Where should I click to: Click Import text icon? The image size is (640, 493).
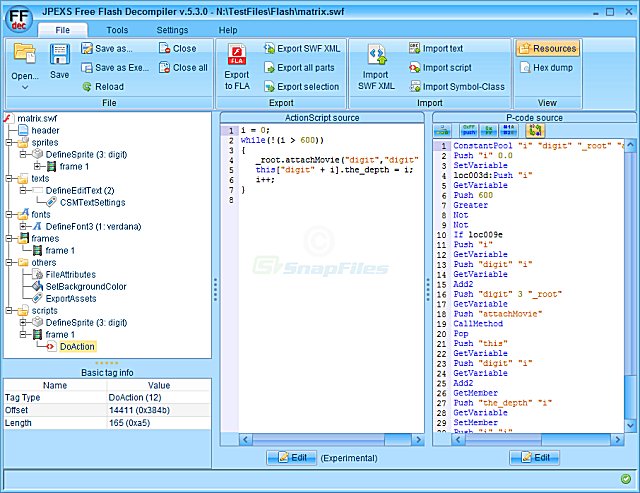(415, 48)
